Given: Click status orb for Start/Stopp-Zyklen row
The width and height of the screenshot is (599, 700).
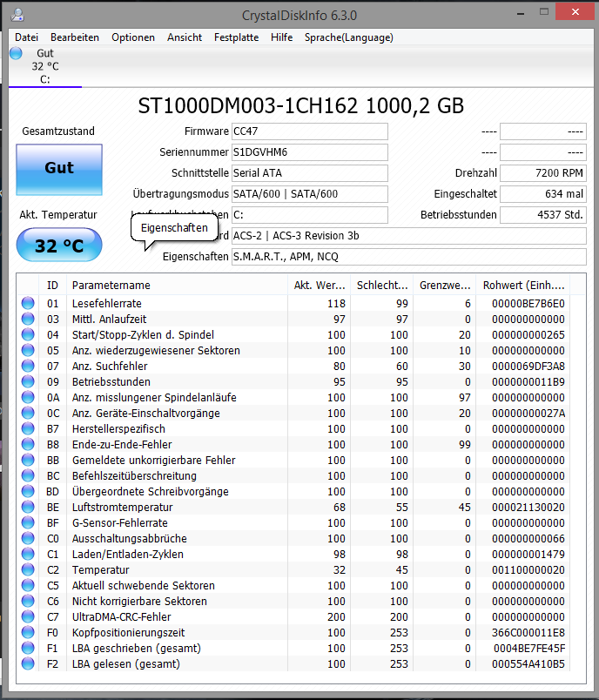Looking at the screenshot, I should click(28, 334).
